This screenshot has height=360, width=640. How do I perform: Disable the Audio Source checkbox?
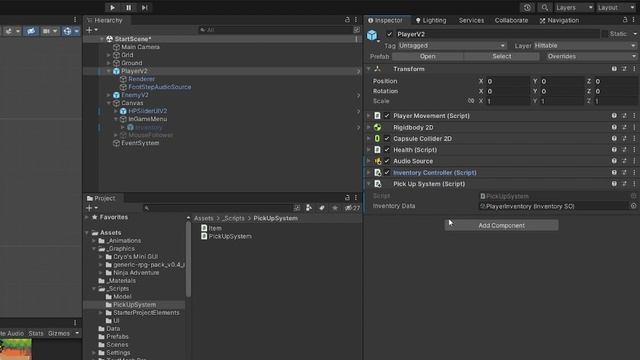(x=387, y=161)
